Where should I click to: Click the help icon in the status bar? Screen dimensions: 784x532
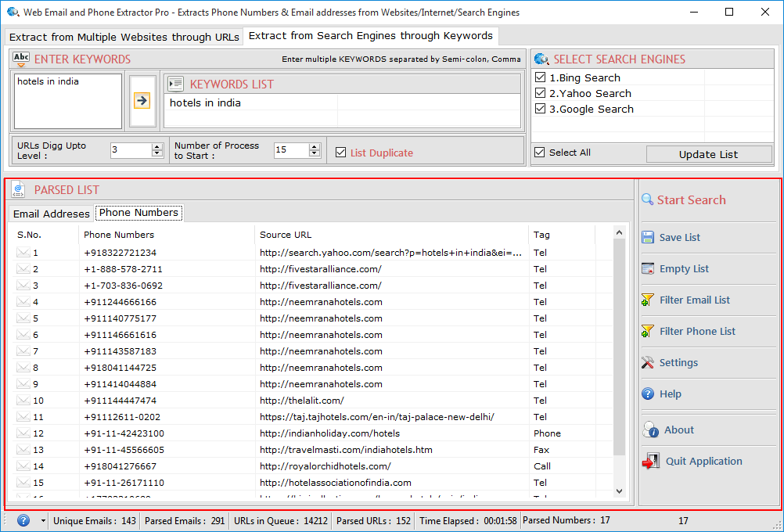[23, 521]
